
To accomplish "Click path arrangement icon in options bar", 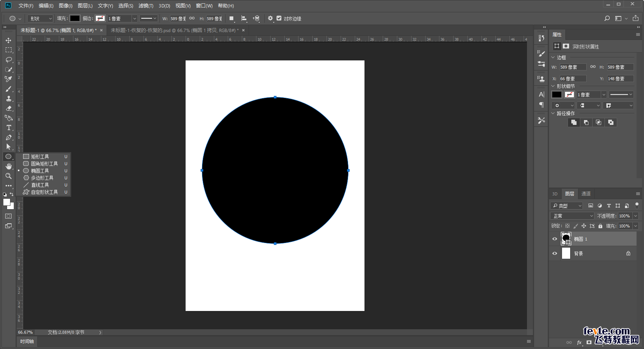I will coord(256,18).
